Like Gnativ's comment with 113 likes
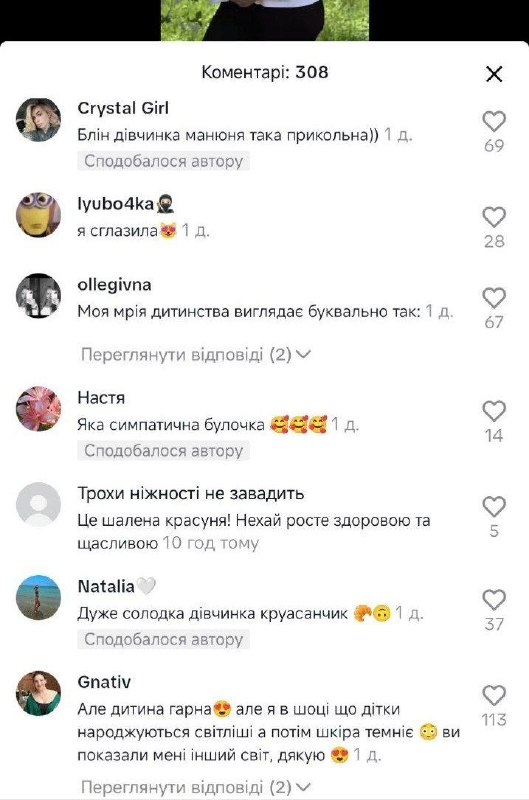Image resolution: width=529 pixels, height=800 pixels. pyautogui.click(x=494, y=695)
